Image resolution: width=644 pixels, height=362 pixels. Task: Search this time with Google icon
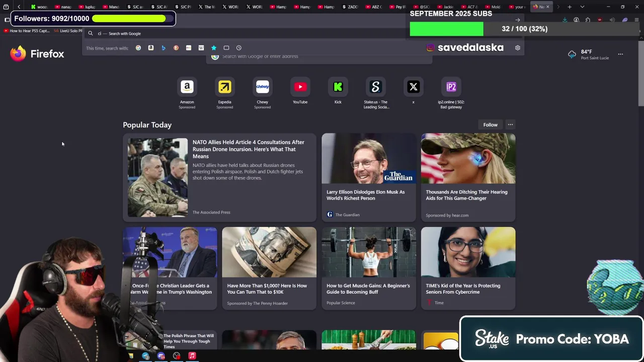point(138,48)
